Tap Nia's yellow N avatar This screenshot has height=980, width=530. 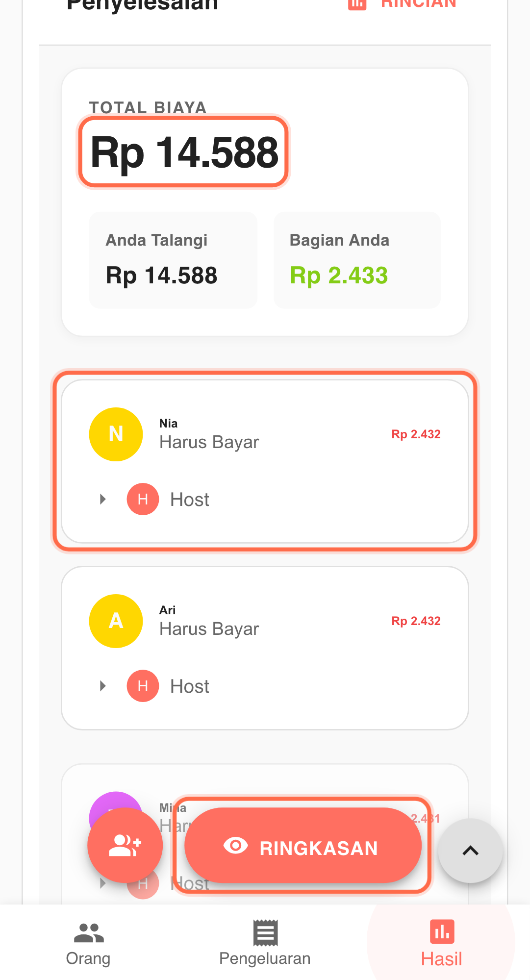[116, 434]
